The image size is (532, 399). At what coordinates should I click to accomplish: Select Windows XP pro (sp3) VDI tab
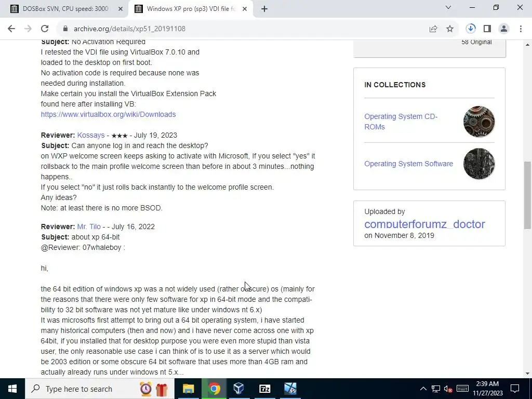coord(190,9)
